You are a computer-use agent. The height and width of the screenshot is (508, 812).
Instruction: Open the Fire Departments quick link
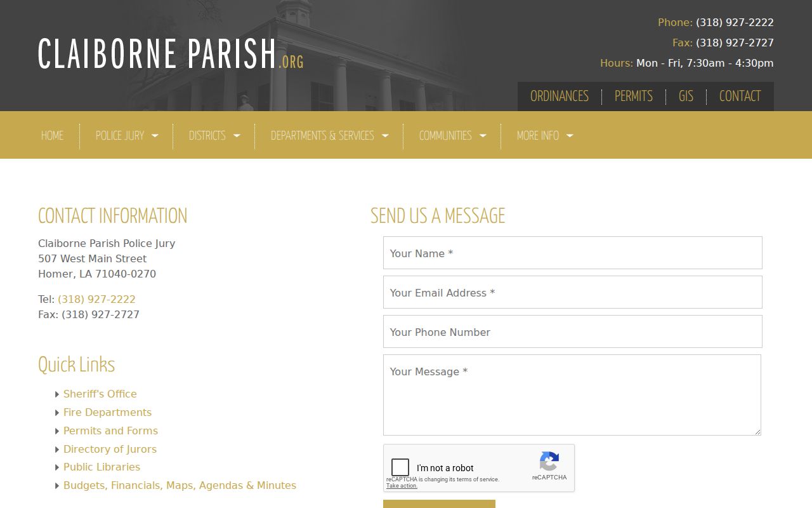108,412
